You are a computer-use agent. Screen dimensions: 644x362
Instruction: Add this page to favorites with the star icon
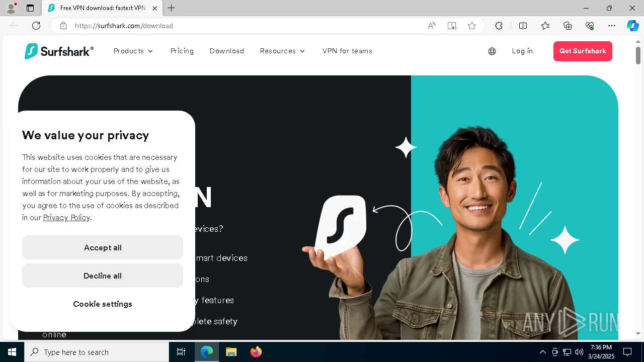pyautogui.click(x=472, y=26)
